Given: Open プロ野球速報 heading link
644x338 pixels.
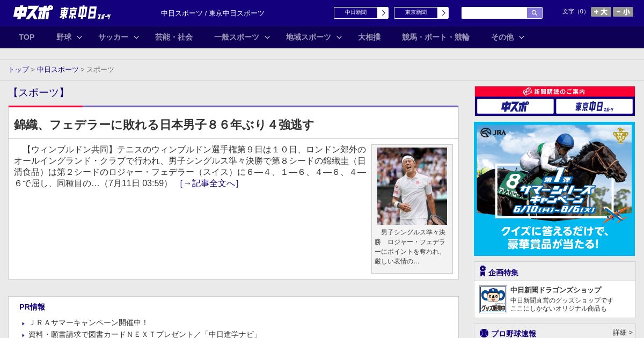Looking at the screenshot, I should [514, 334].
